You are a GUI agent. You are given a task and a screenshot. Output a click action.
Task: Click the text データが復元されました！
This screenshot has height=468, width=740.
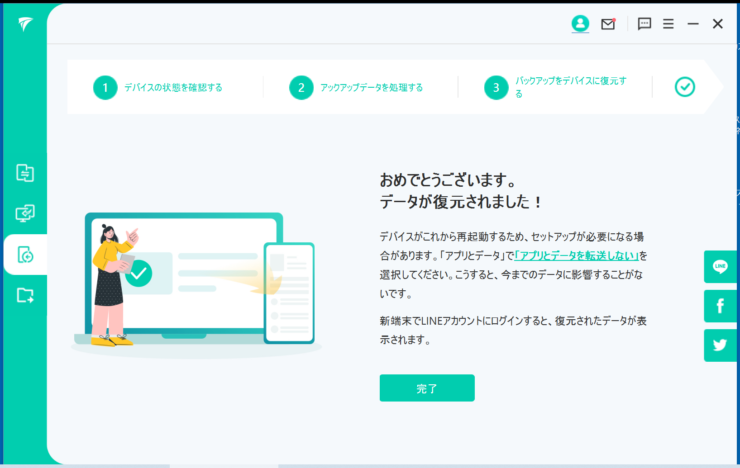click(462, 202)
